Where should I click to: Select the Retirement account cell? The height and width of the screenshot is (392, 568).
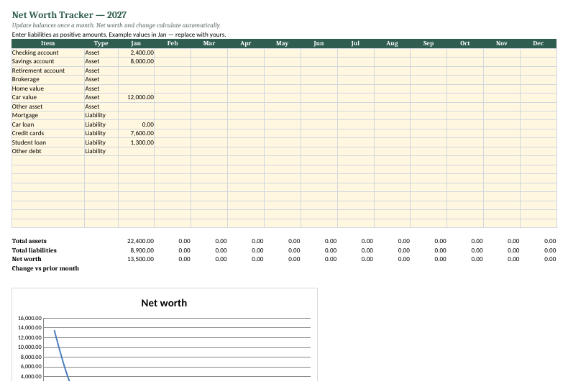pyautogui.click(x=48, y=70)
